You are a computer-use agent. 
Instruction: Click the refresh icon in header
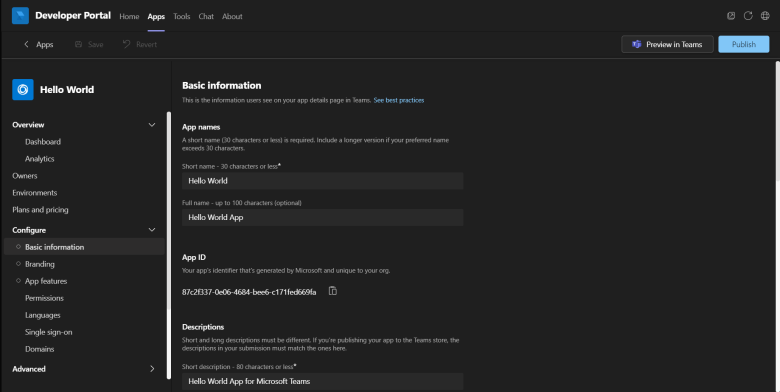pos(748,16)
